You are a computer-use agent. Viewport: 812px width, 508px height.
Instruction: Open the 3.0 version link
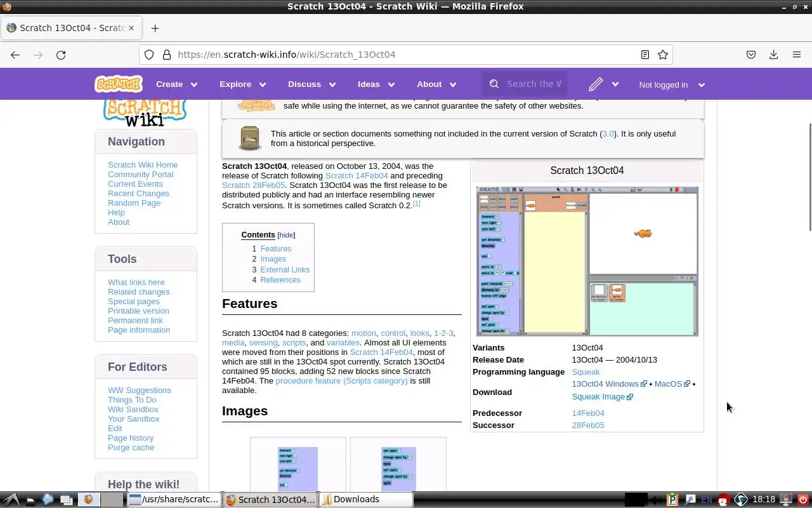coord(608,134)
